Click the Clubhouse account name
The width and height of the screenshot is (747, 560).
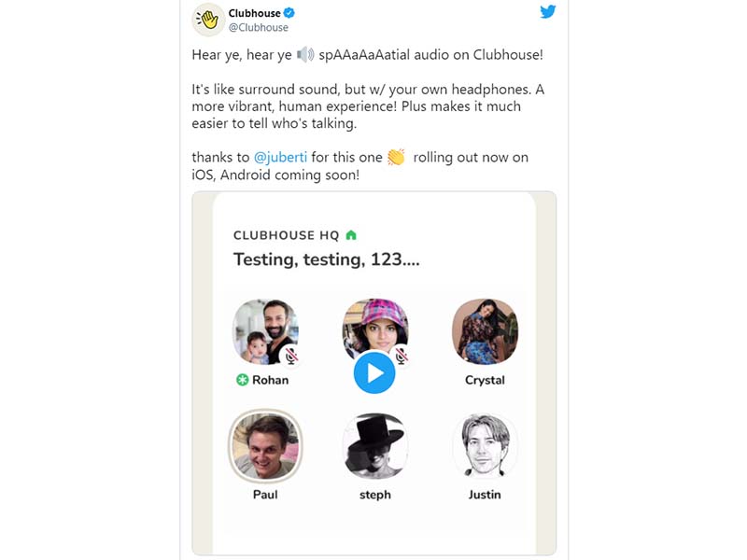pyautogui.click(x=254, y=13)
